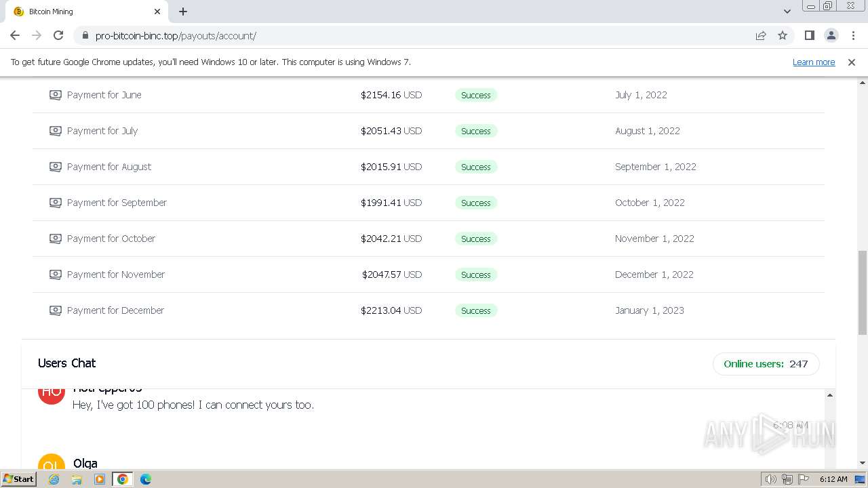This screenshot has height=488, width=868.
Task: Dismiss the Chrome update notification bar
Action: click(x=852, y=62)
